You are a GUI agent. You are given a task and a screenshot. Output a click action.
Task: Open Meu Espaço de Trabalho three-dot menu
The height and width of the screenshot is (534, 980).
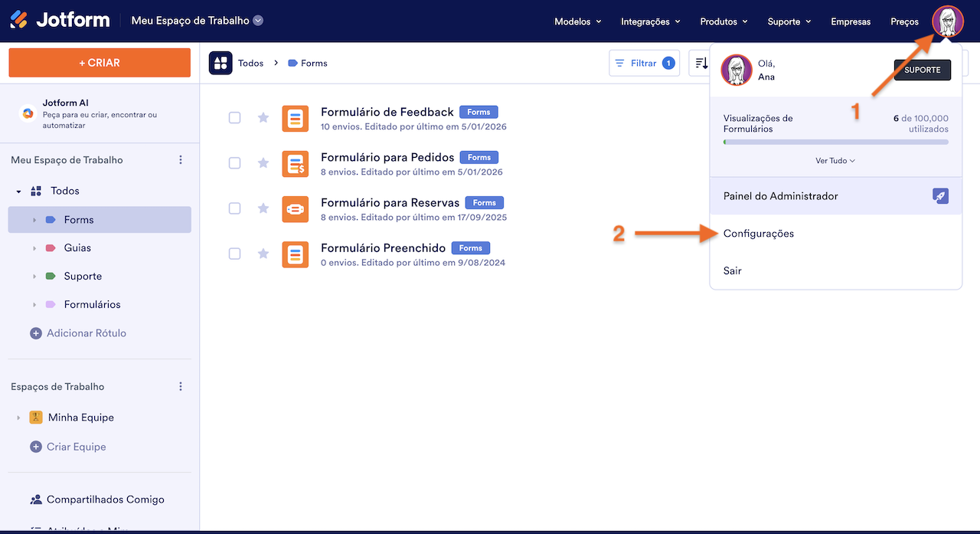(x=181, y=160)
